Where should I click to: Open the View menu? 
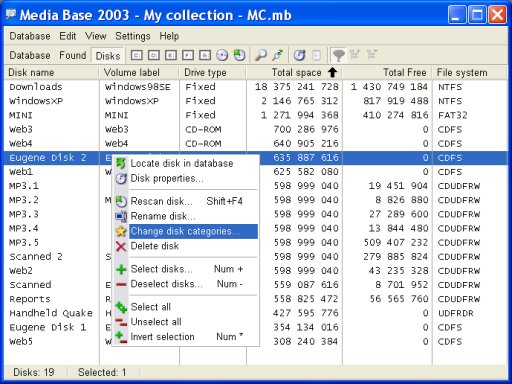[x=96, y=36]
